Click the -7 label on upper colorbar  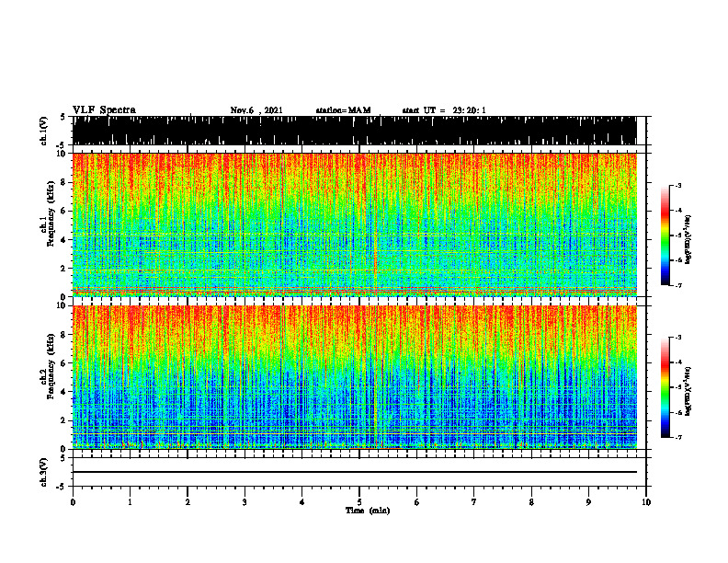click(677, 285)
